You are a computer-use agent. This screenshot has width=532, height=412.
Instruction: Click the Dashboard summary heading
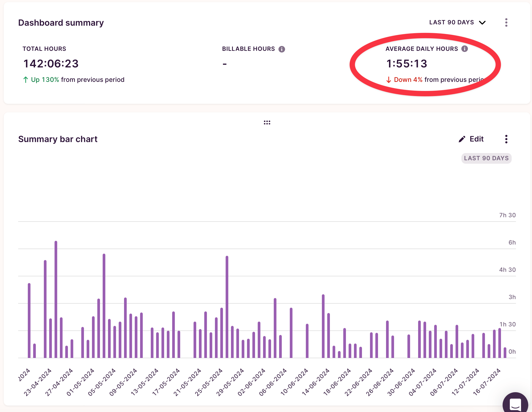[61, 23]
